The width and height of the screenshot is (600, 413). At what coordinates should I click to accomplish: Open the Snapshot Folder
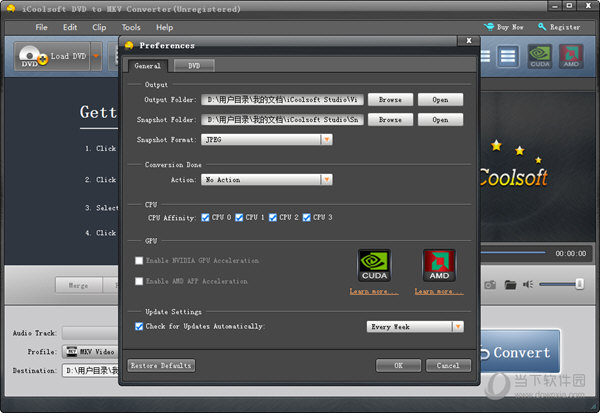[x=440, y=119]
